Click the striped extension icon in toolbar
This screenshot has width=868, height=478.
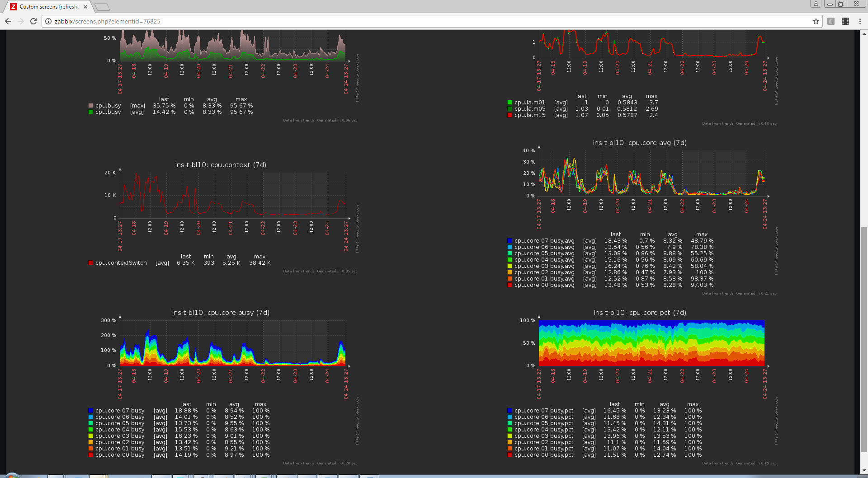coord(845,21)
